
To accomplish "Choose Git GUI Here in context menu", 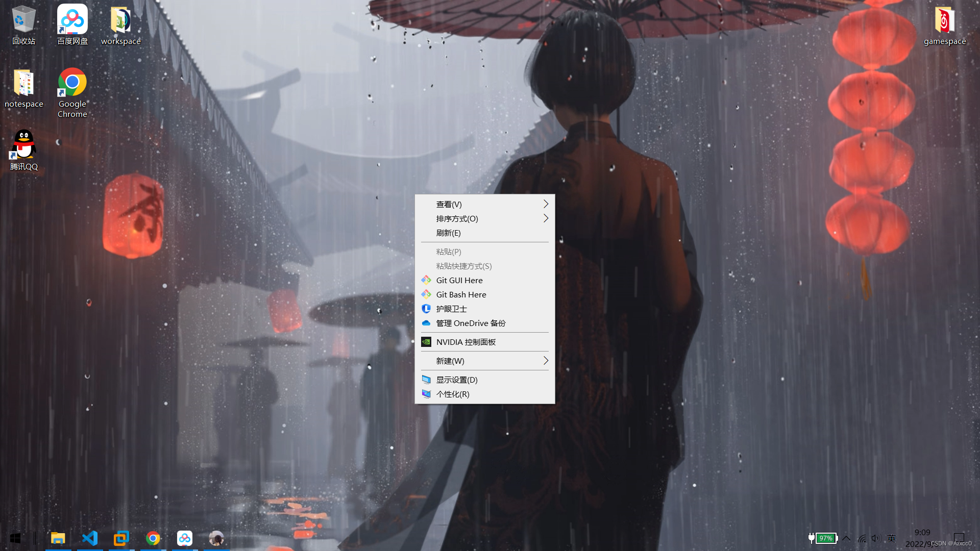I will [x=485, y=280].
